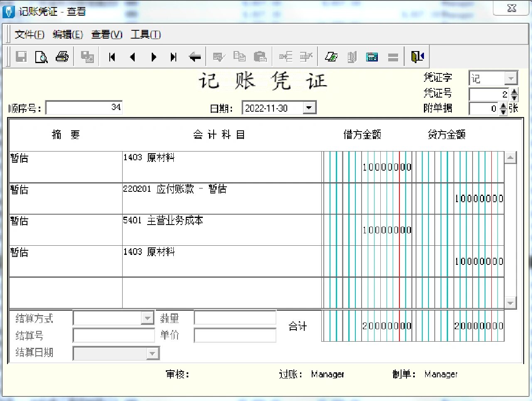This screenshot has width=532, height=401.
Task: Decrease the 凭证号 value with down arrow
Action: (515, 98)
